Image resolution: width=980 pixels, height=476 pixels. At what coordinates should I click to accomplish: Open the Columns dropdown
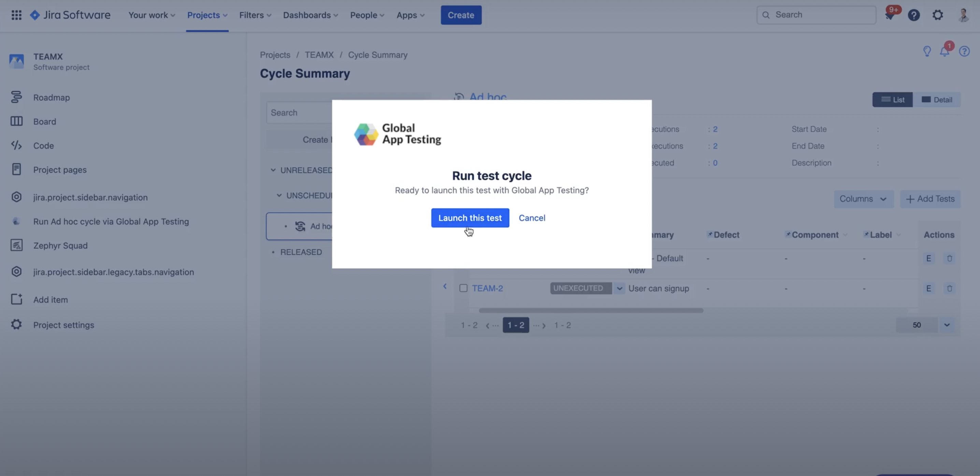pyautogui.click(x=864, y=199)
